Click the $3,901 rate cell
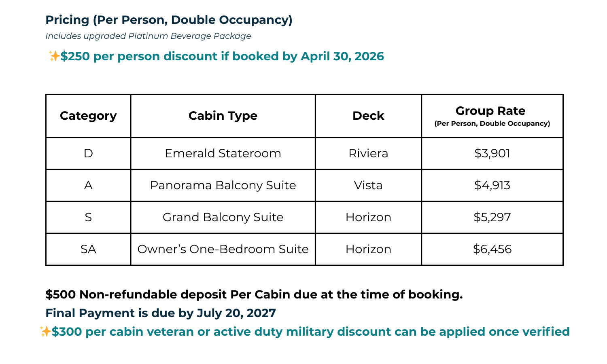Image resolution: width=607 pixels, height=364 pixels. (x=492, y=153)
